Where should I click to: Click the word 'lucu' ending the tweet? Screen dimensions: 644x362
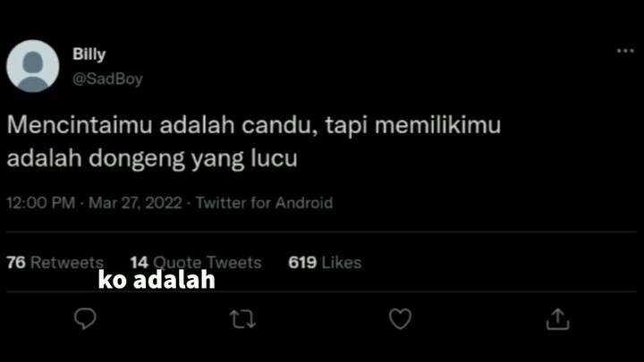[274, 158]
